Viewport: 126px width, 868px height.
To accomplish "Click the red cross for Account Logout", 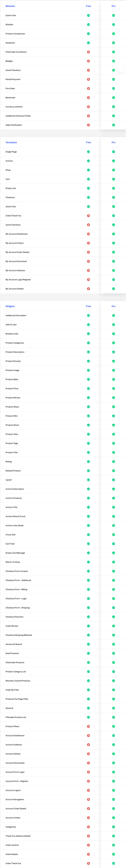I will coord(88,790).
